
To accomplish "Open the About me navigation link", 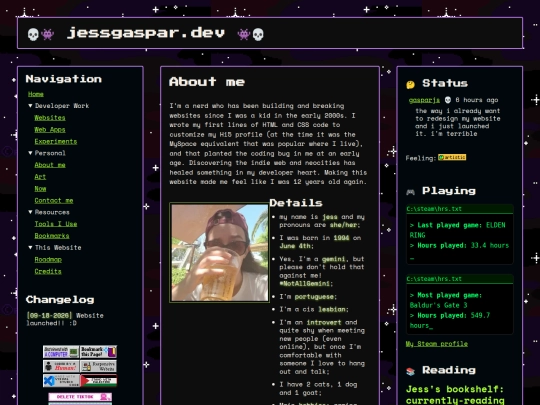I will coord(50,165).
